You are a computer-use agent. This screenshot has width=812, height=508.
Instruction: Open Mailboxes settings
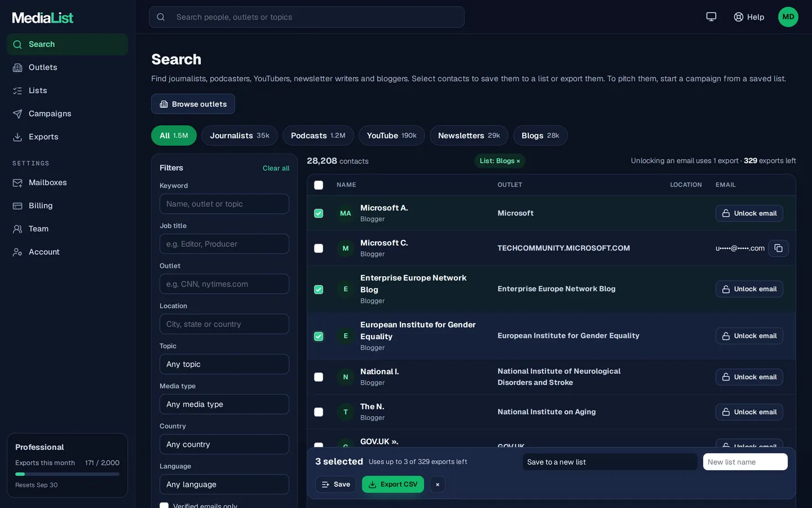click(x=67, y=182)
